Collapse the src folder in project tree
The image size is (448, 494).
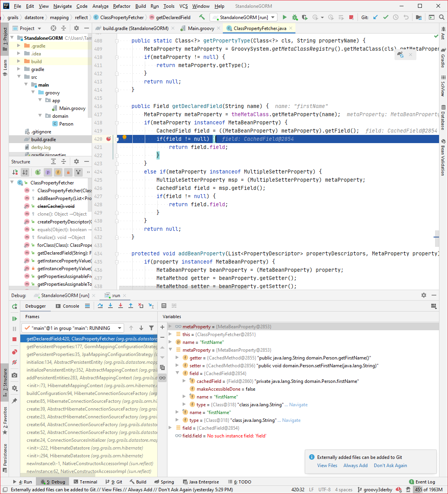pyautogui.click(x=18, y=77)
